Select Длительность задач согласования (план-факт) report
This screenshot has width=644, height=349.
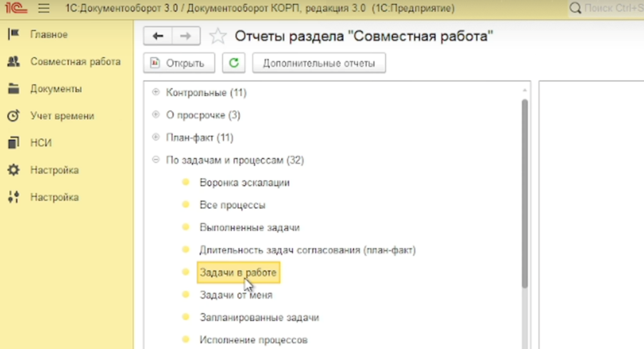click(x=307, y=250)
